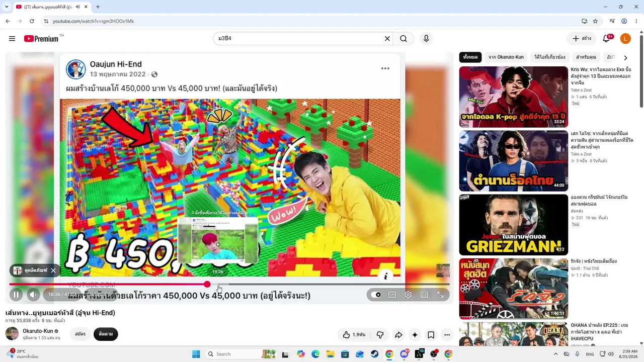Screen dimensions: 644x362
Task: Show hidden system tray icons
Action: [x=555, y=354]
